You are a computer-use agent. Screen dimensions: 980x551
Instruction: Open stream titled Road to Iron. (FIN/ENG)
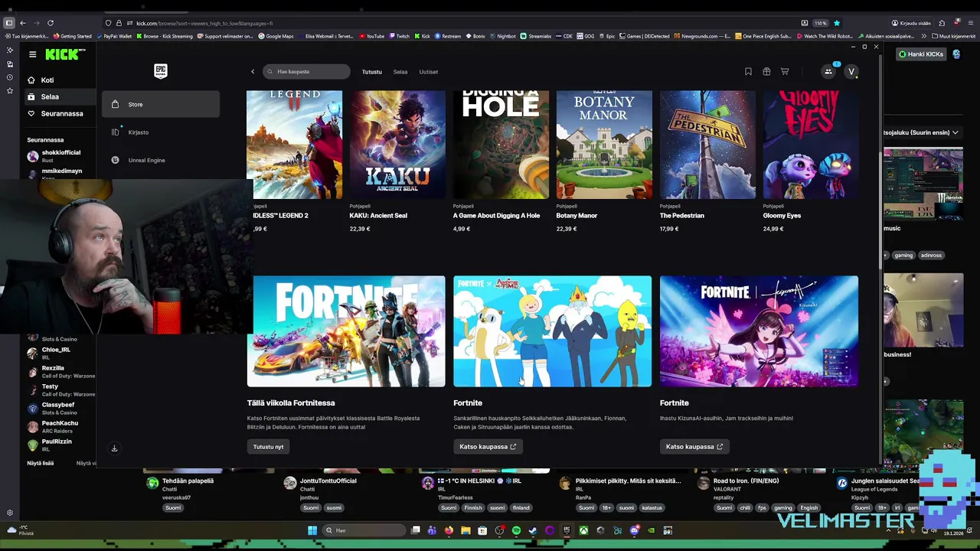click(x=746, y=481)
